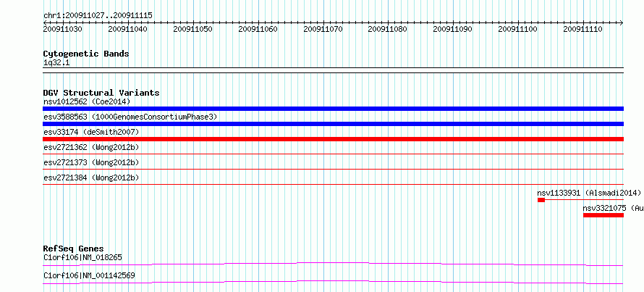Click ruler position 200911030
The width and height of the screenshot is (644, 292).
coord(63,29)
